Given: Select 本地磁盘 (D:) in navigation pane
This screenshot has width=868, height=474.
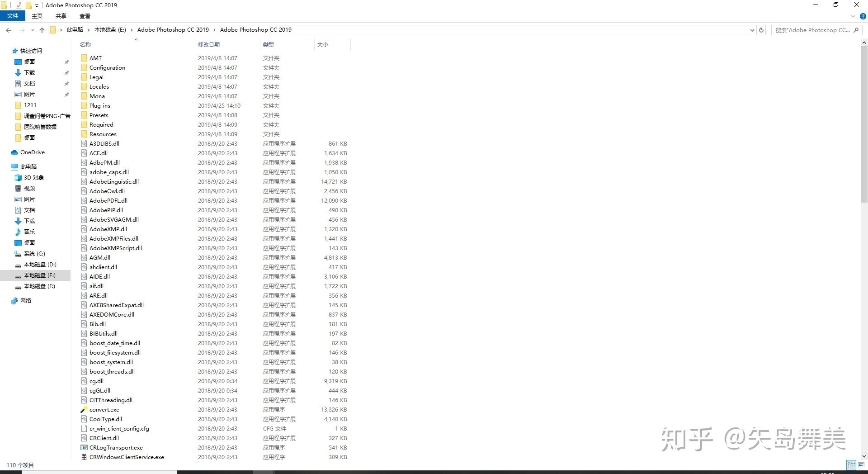Looking at the screenshot, I should click(x=40, y=265).
